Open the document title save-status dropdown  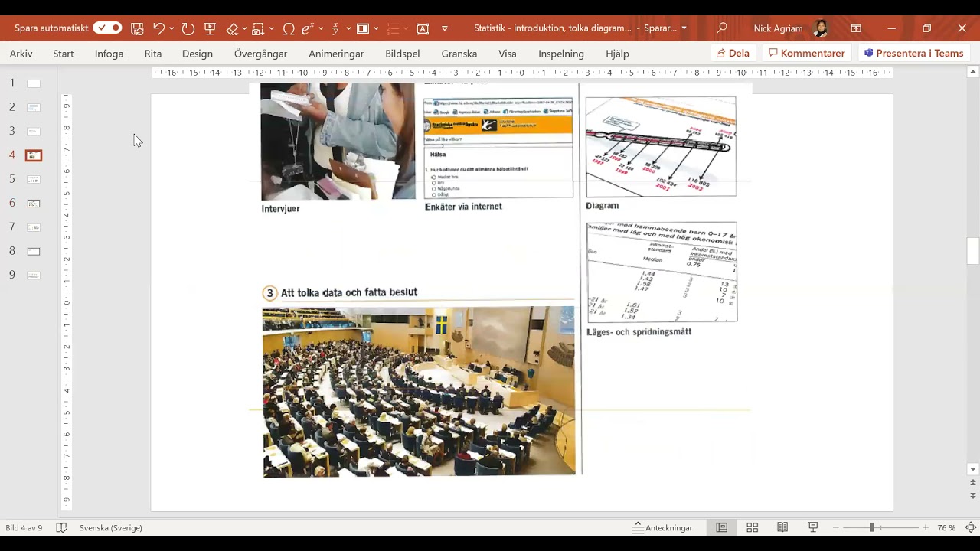pyautogui.click(x=684, y=28)
